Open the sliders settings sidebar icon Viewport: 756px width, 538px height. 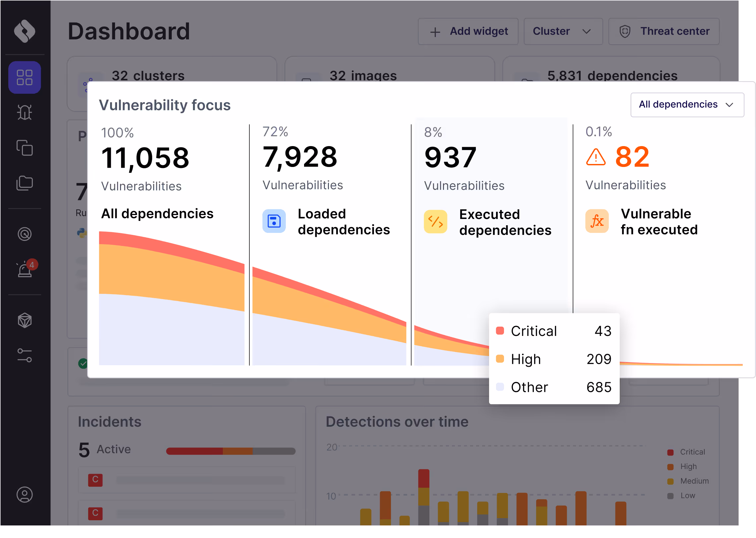tap(25, 355)
